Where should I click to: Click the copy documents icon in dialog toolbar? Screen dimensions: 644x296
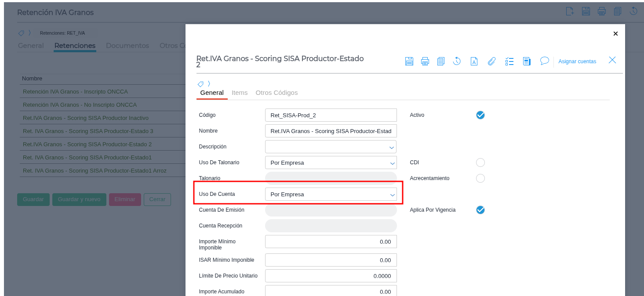440,61
